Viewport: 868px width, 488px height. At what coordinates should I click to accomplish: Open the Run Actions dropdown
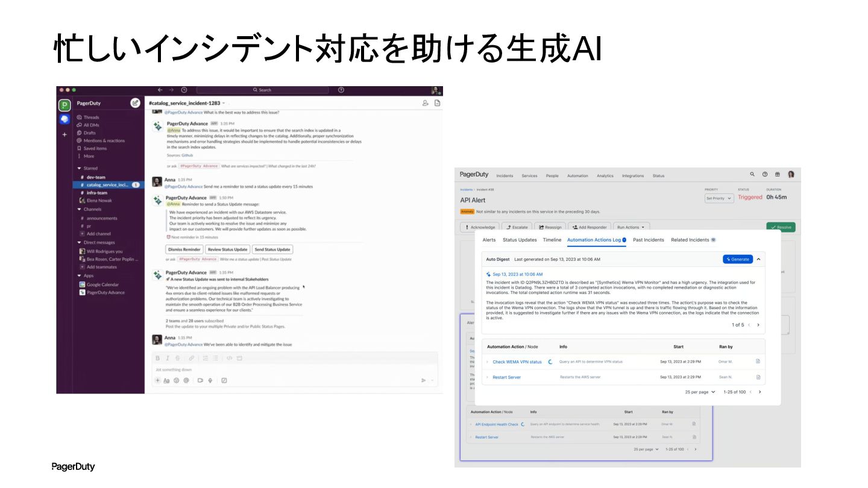pyautogui.click(x=631, y=227)
